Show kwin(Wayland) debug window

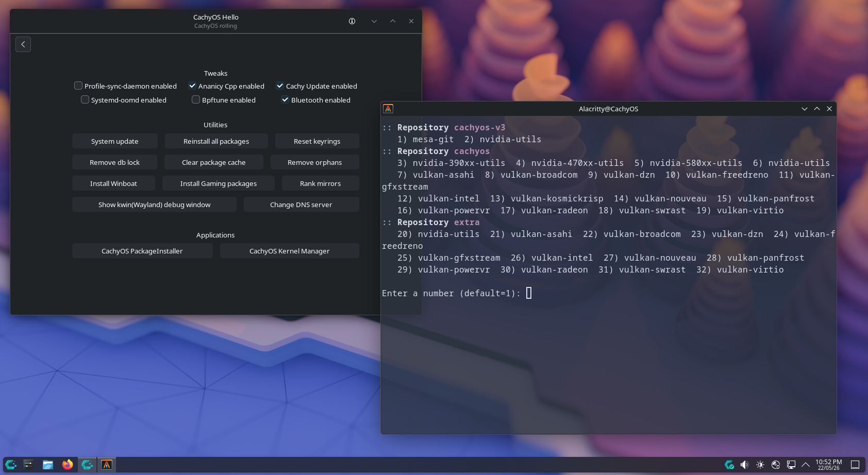(x=154, y=205)
